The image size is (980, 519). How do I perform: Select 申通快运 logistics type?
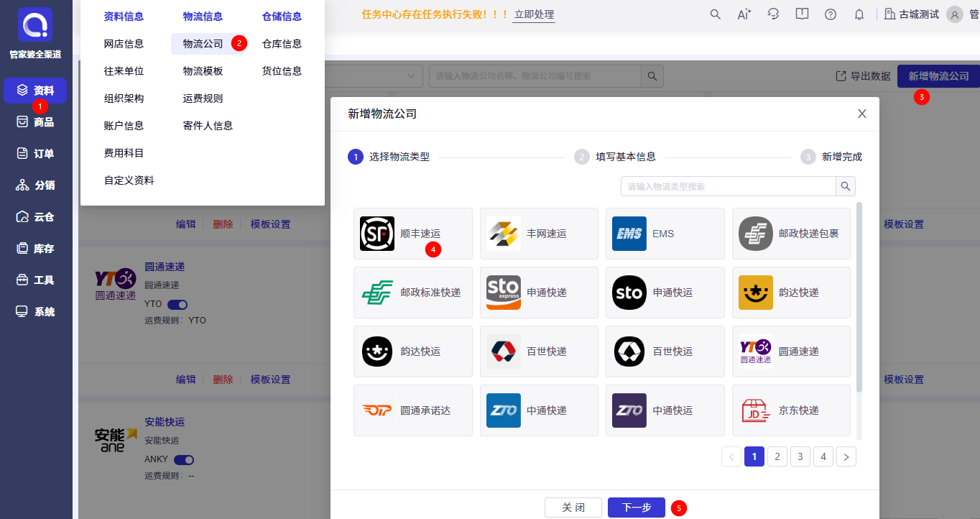665,293
